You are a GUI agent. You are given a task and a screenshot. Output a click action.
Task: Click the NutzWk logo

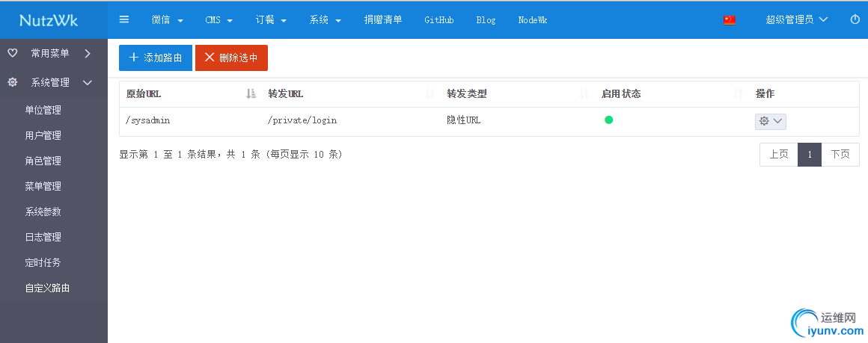point(49,20)
